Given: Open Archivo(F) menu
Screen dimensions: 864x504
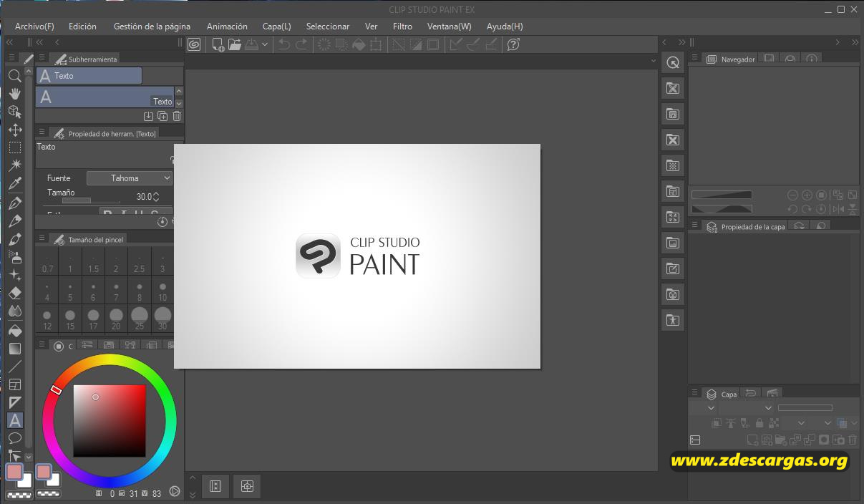Looking at the screenshot, I should point(34,26).
